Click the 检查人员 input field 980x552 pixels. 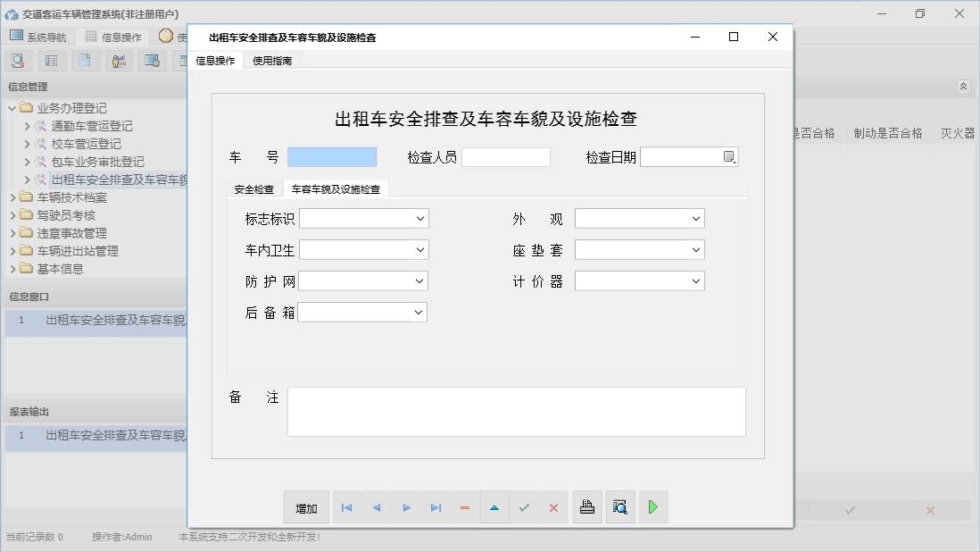coord(505,157)
